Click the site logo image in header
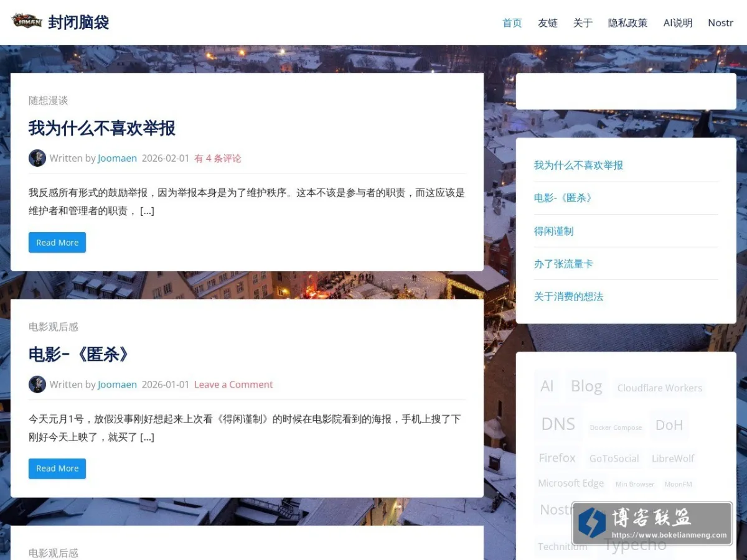Image resolution: width=747 pixels, height=560 pixels. 27,22
